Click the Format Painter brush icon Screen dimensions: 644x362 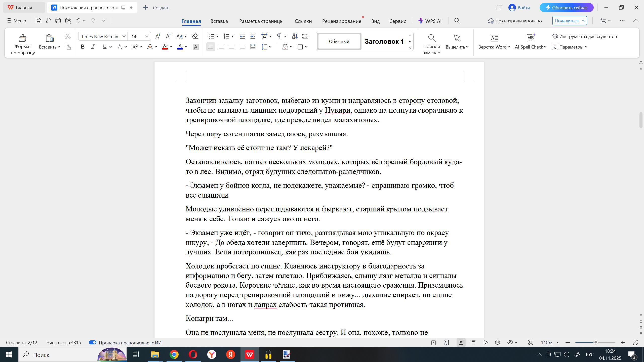[x=23, y=38]
